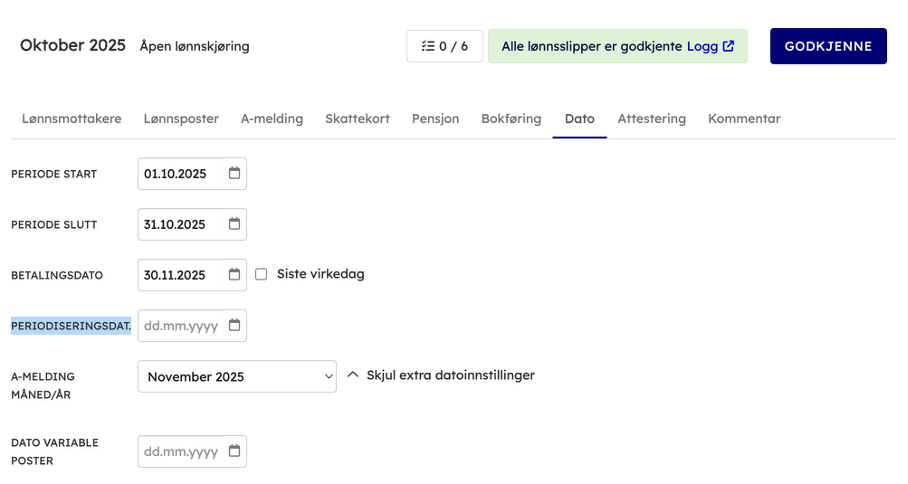The image size is (908, 484).
Task: Click the checklist 0 / 6 button
Action: point(444,46)
